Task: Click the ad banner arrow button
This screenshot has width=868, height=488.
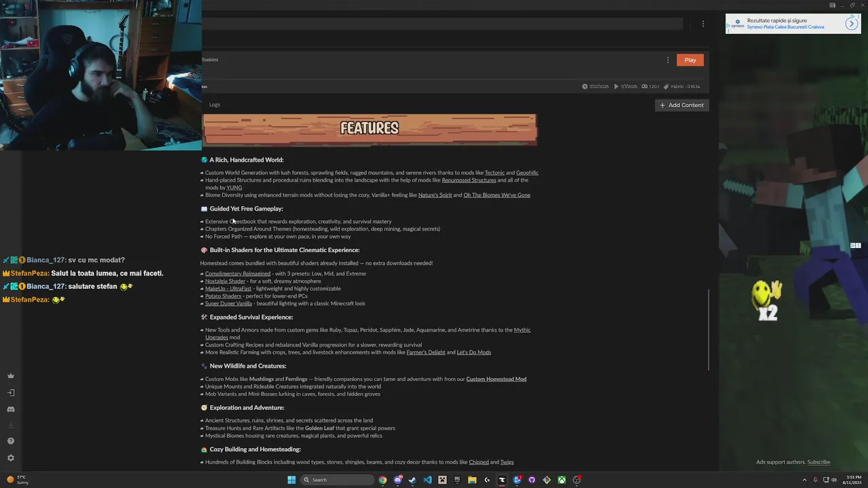Action: pos(852,24)
